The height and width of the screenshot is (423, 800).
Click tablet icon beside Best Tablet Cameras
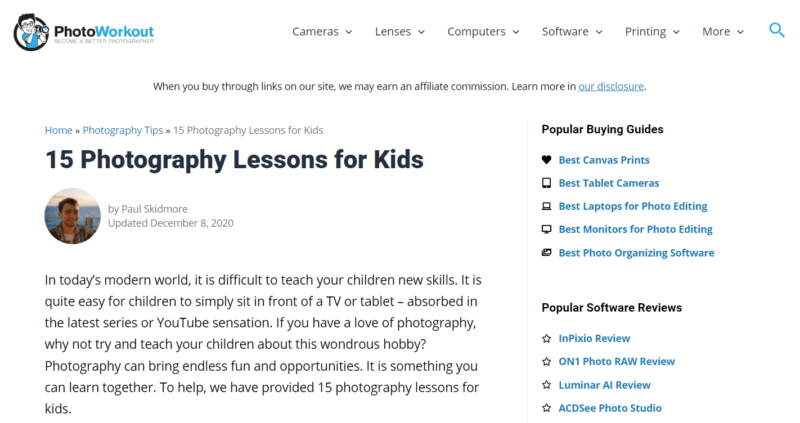click(546, 183)
